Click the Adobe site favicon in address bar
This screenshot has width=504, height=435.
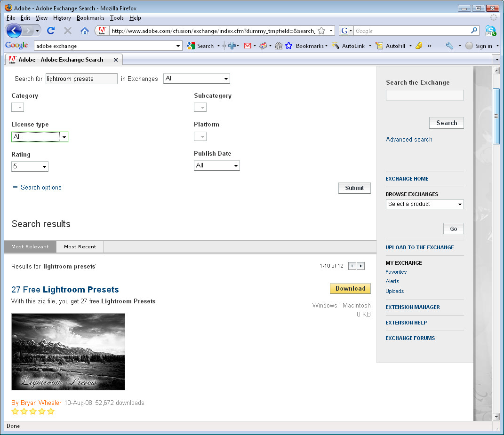[102, 31]
